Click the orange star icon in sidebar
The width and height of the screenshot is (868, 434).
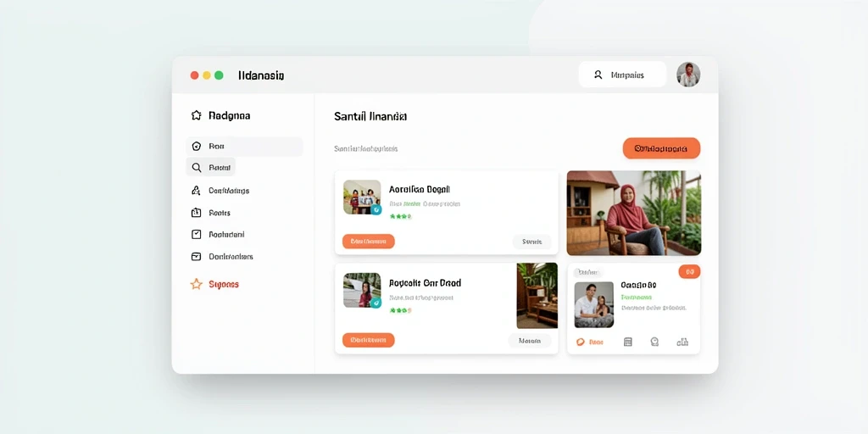(196, 284)
